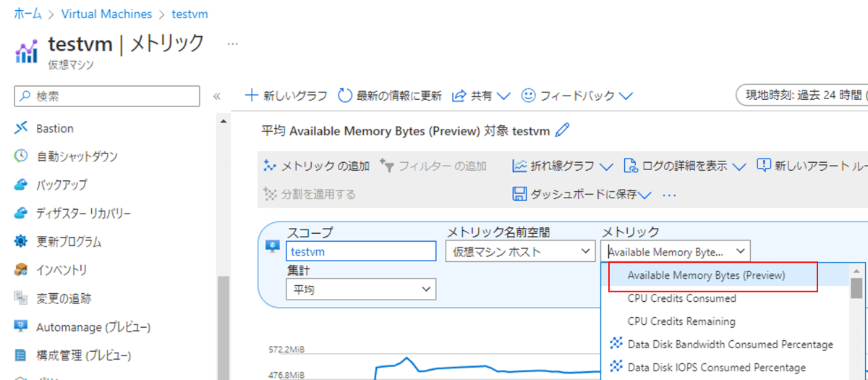Collapse the sidebar with the double chevron
The width and height of the screenshot is (868, 380).
216,96
